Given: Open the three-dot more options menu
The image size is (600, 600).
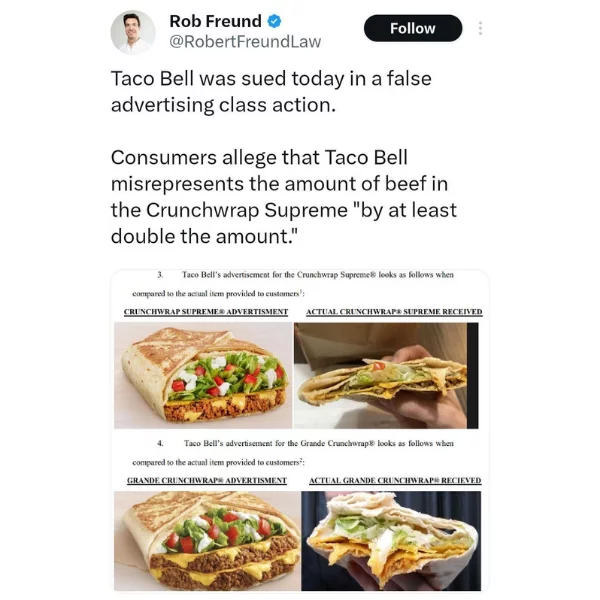Looking at the screenshot, I should click(480, 28).
